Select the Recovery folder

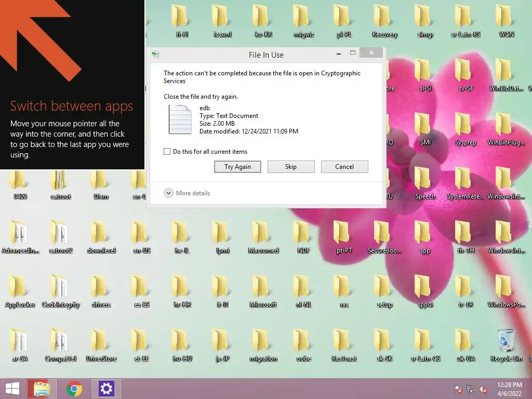click(384, 21)
